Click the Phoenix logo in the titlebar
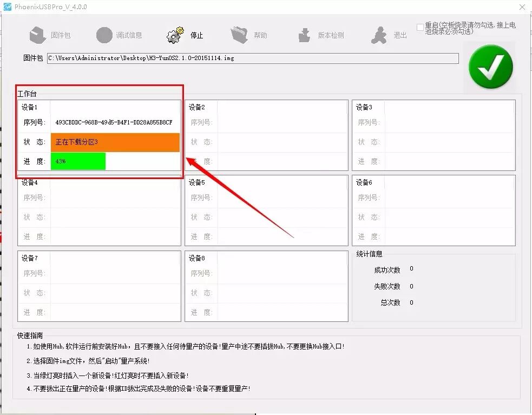 click(x=8, y=6)
